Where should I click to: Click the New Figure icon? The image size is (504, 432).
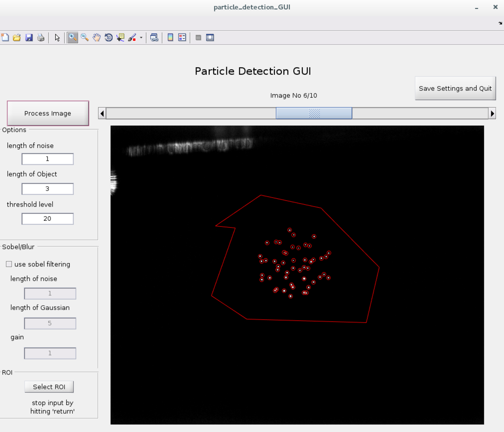(5, 38)
